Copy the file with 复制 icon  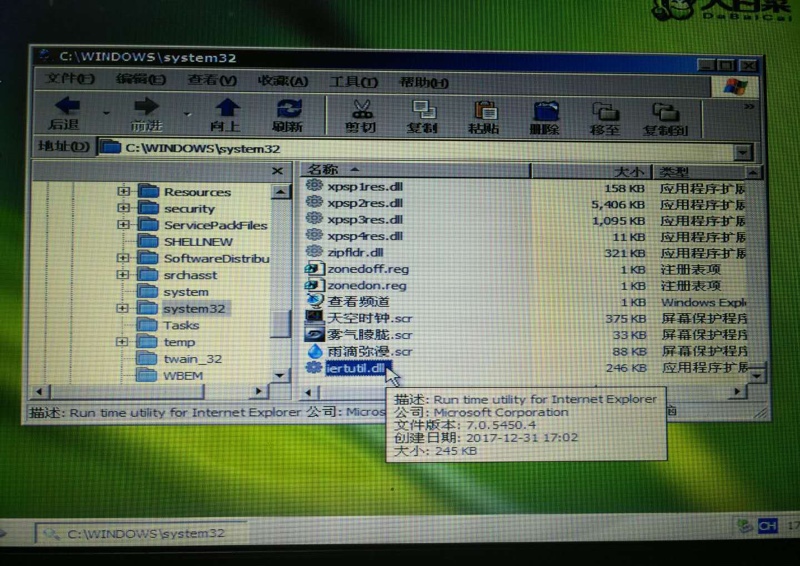pos(423,109)
